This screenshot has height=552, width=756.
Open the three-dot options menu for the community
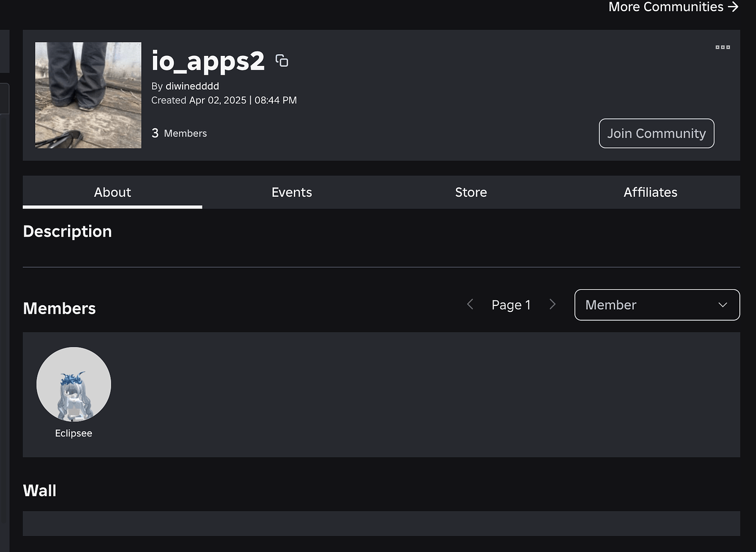point(722,47)
